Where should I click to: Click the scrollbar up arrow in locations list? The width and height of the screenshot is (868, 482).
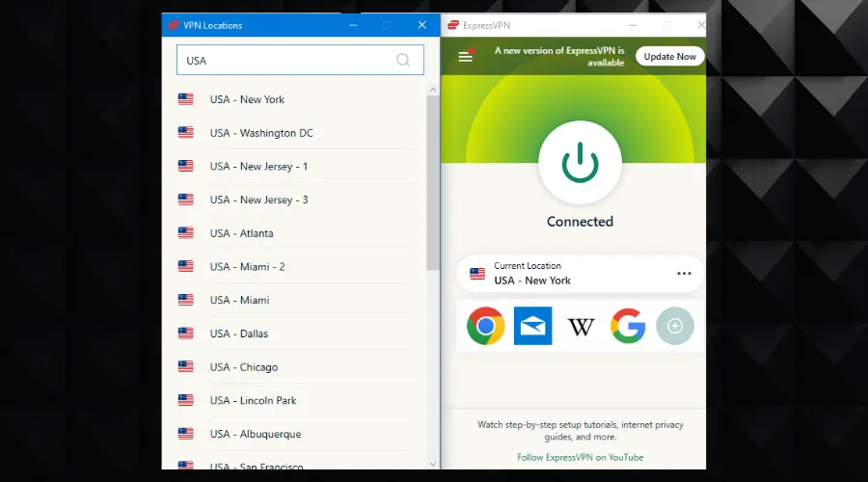click(x=433, y=90)
